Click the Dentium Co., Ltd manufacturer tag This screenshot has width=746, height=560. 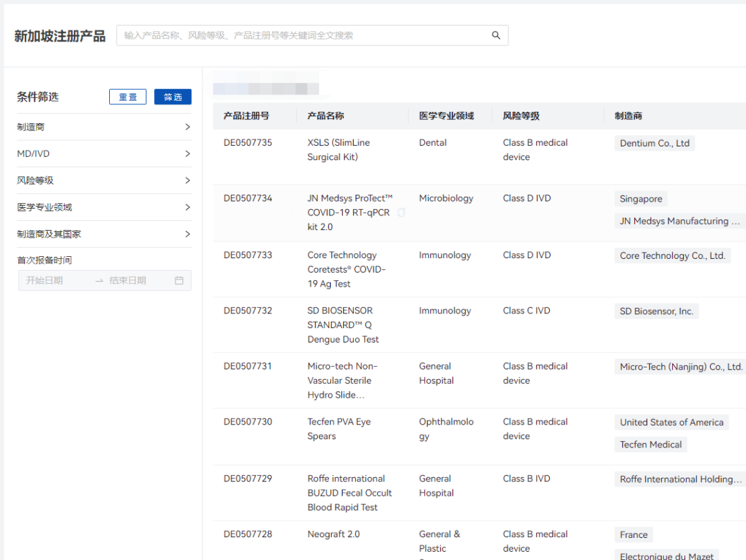tap(655, 143)
